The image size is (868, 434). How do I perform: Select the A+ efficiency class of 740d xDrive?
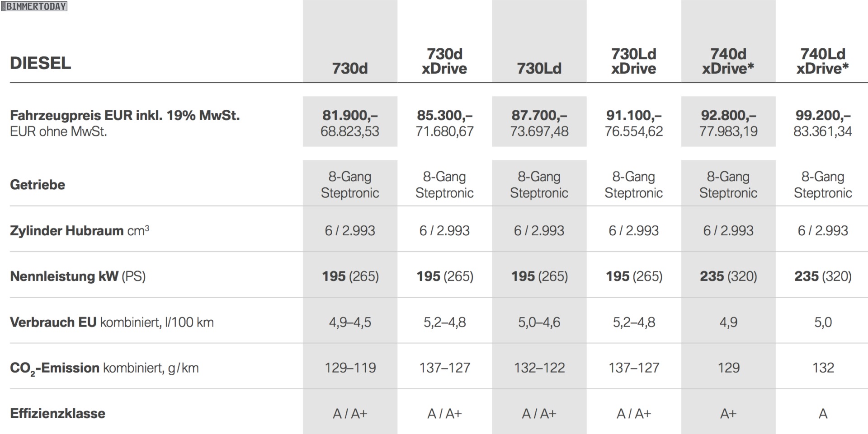728,414
